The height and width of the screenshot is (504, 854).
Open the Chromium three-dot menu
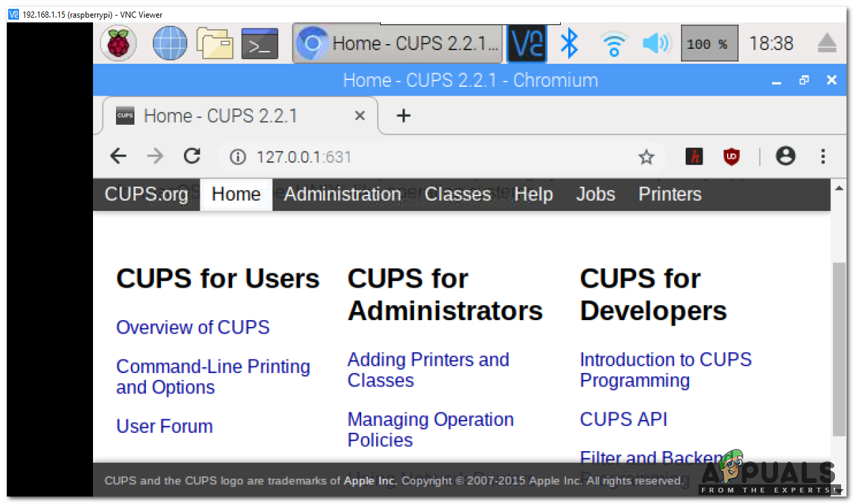pos(823,157)
